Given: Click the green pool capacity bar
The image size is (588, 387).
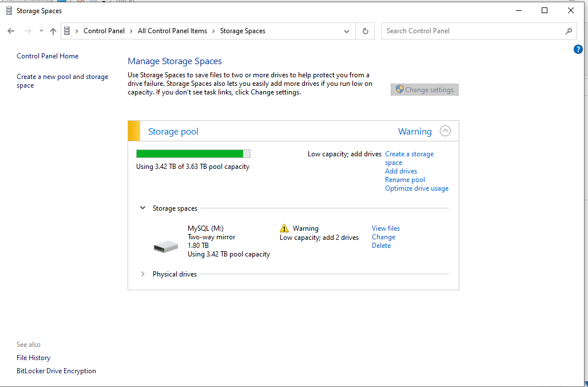Looking at the screenshot, I should click(x=190, y=153).
